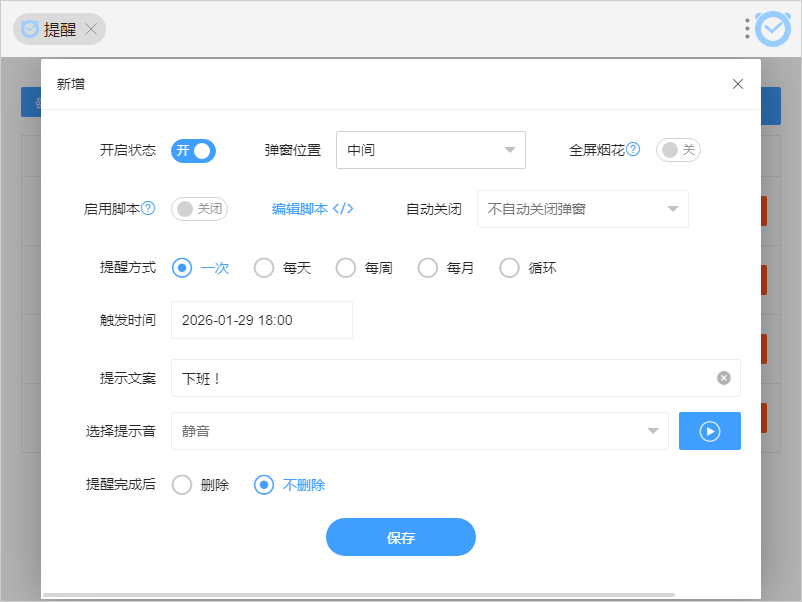
Task: Turn off the 开启状态 switch
Action: pos(194,150)
